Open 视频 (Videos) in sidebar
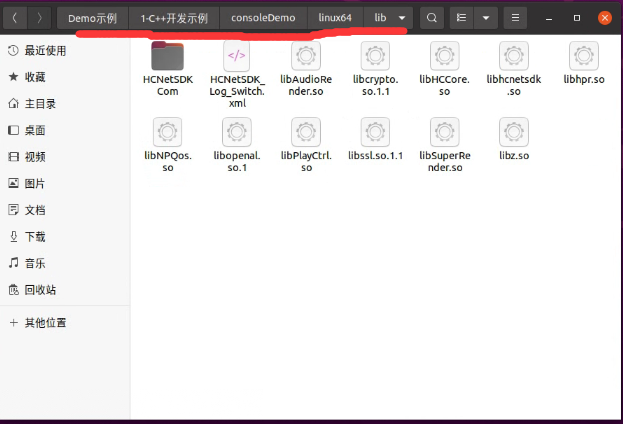Screen dimensions: 623x424 (65, 157)
